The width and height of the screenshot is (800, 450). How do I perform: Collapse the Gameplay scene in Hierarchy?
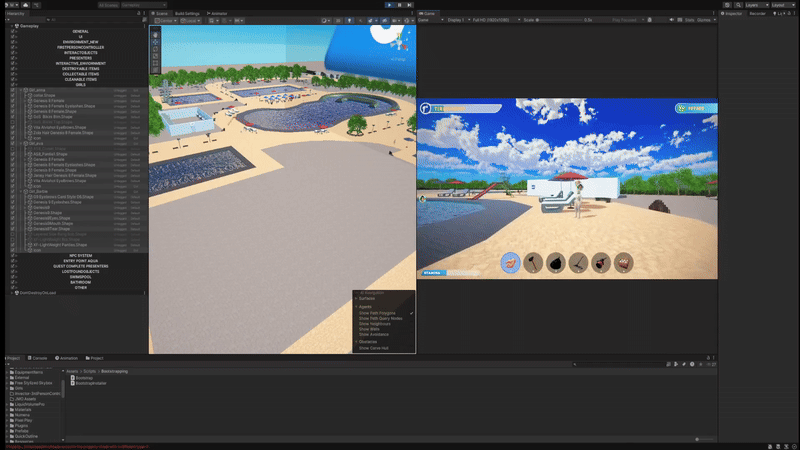[12, 26]
